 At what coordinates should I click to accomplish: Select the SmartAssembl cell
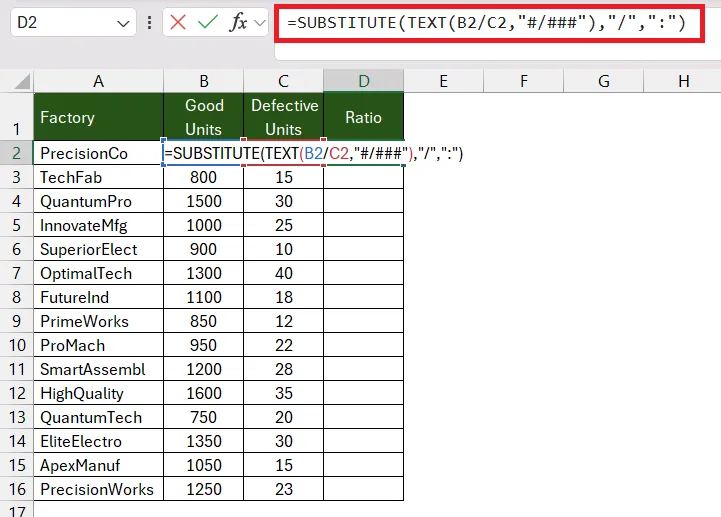[98, 369]
